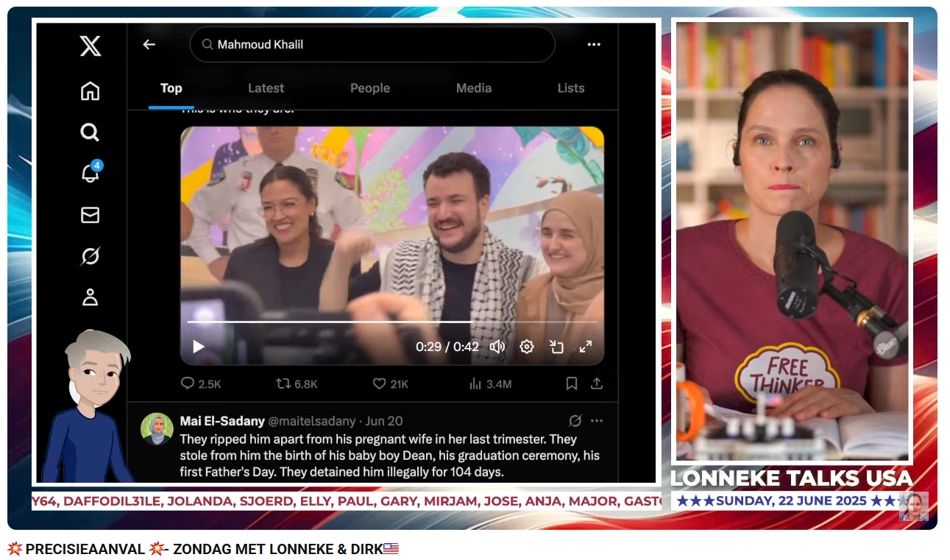Click the 0:29 / 0:42 video time
Viewport: 950px width, 560px height.
[x=447, y=347]
